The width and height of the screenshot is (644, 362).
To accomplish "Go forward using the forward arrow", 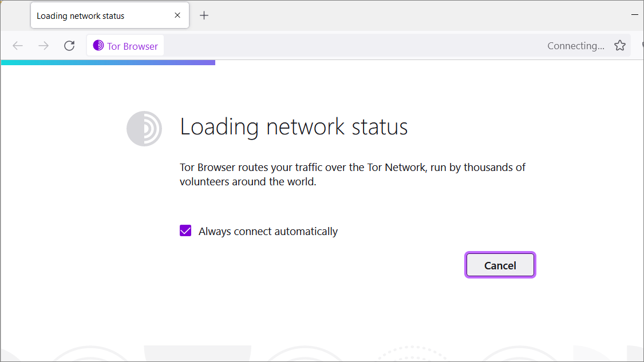I will click(x=44, y=46).
